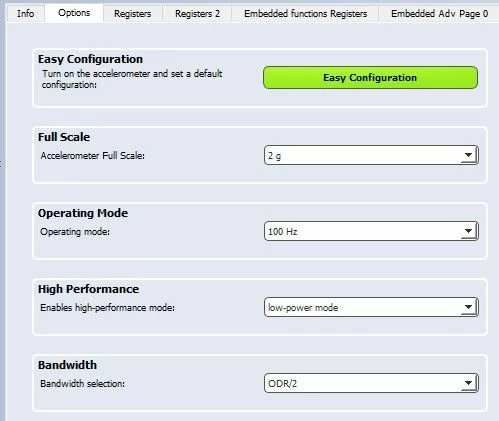Open the Operating mode combo box showing 100 Hz
The image size is (499, 421).
pos(371,231)
